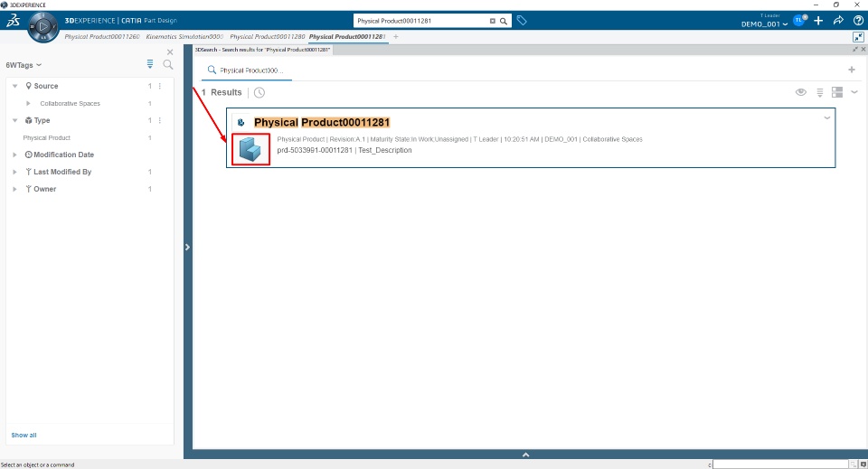The height and width of the screenshot is (469, 868).
Task: Open results sort options icon
Action: (820, 92)
